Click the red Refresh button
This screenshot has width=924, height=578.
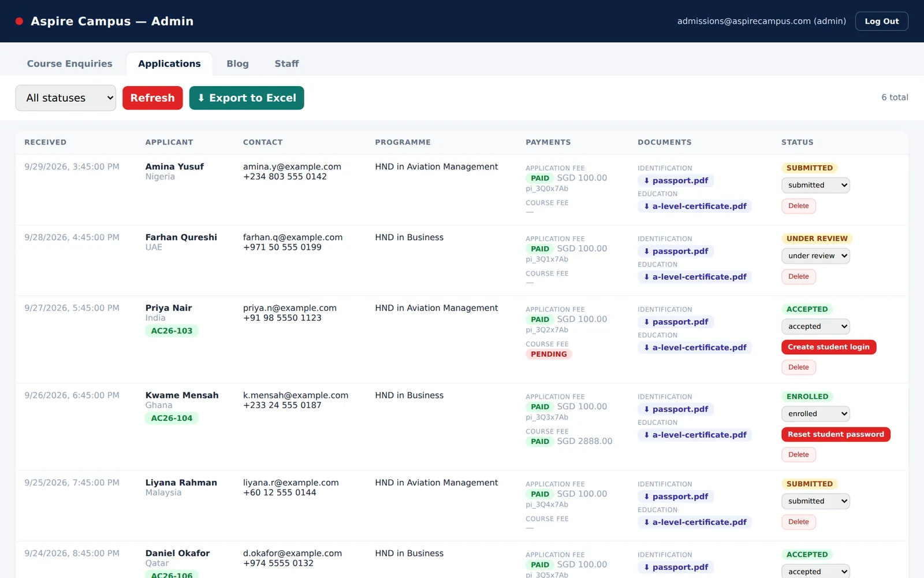152,98
